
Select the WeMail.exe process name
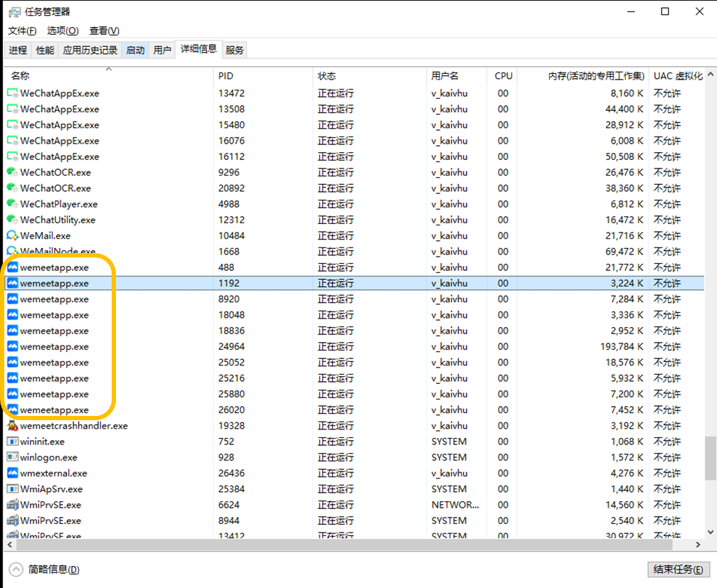pyautogui.click(x=46, y=236)
